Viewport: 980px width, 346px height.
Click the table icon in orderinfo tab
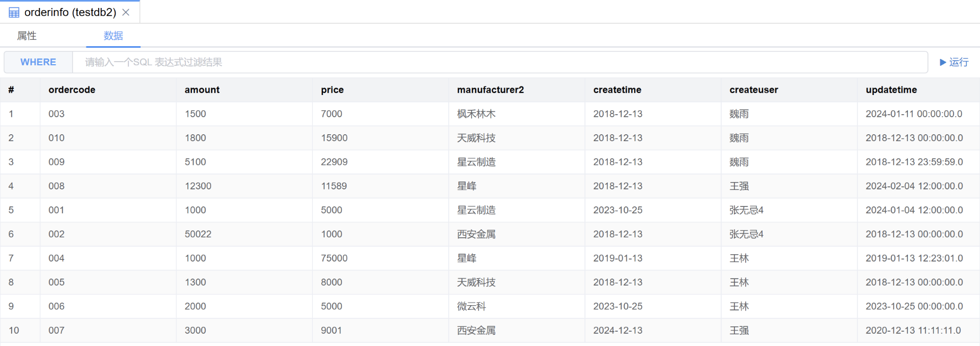[x=14, y=12]
